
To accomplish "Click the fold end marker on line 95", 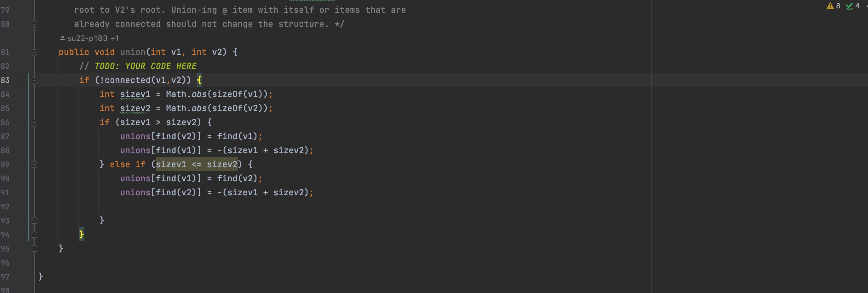I will tap(34, 249).
